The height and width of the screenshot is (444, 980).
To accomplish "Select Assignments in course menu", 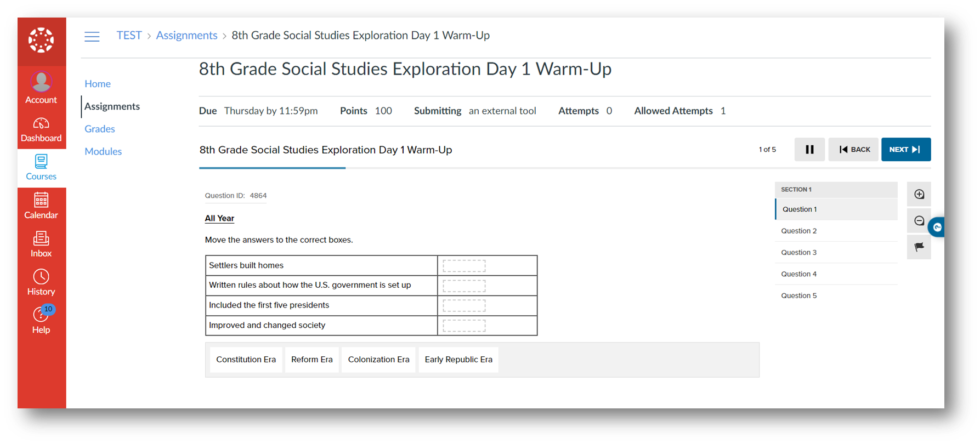I will [112, 106].
